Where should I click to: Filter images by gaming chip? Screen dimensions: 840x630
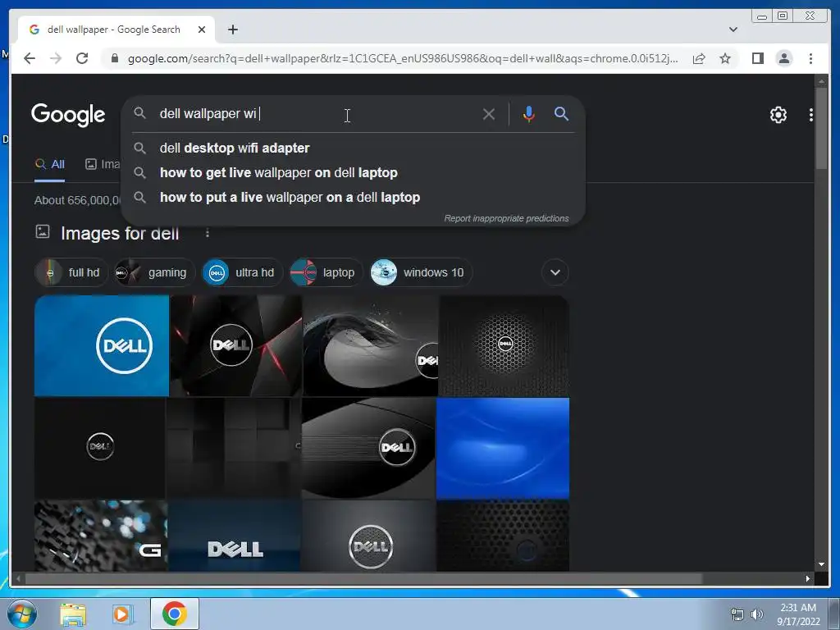[x=155, y=272]
